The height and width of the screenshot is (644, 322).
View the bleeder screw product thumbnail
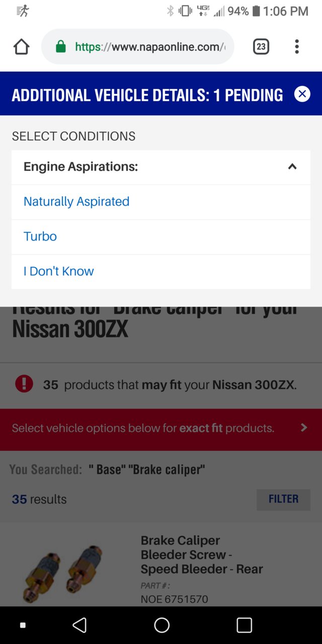(x=63, y=569)
